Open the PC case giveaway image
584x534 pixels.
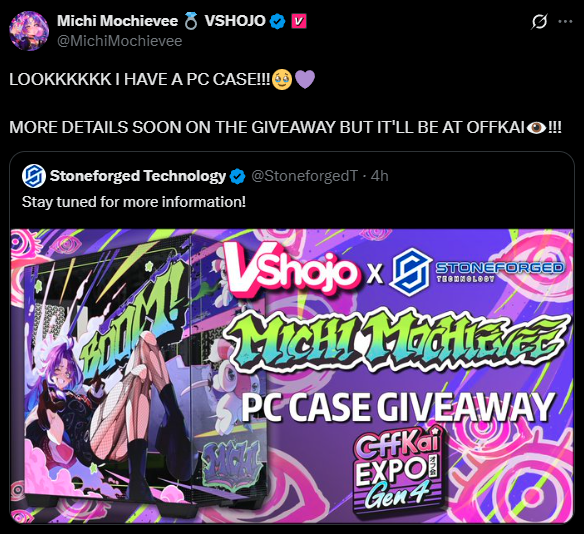(292, 376)
